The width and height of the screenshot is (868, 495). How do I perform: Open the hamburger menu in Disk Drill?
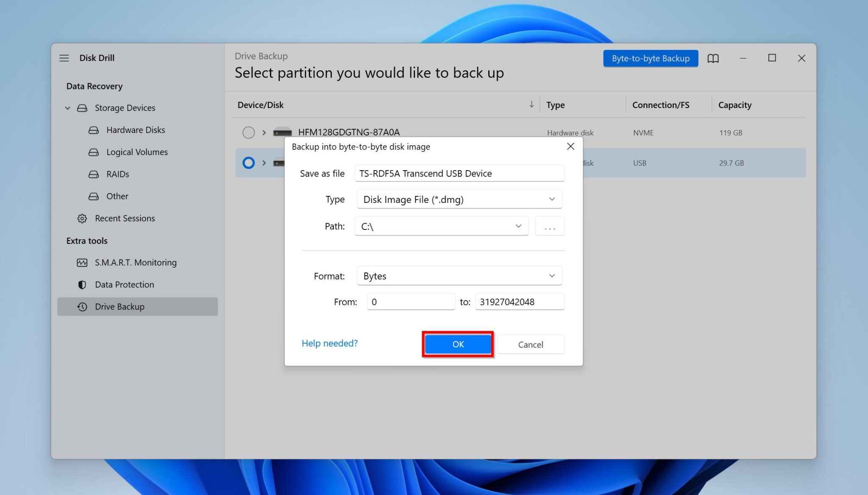(64, 58)
